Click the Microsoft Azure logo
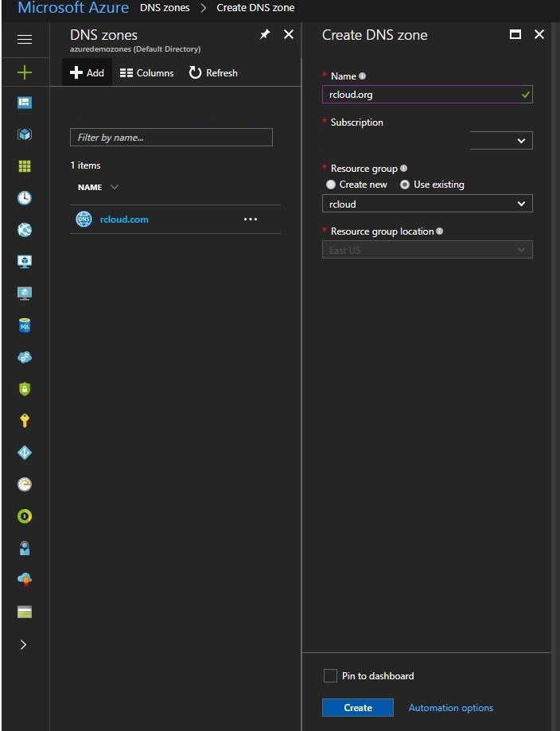This screenshot has width=560, height=731. click(x=73, y=7)
